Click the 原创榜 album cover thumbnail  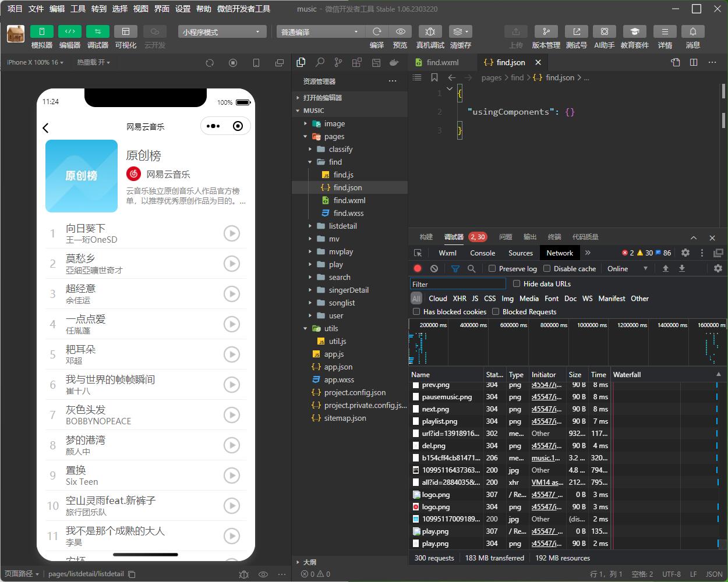tap(82, 176)
